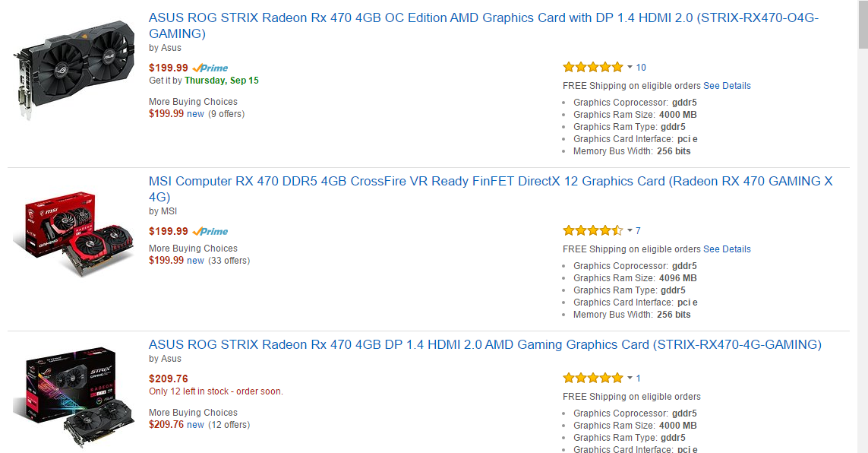Screen dimensions: 868x453
Task: Click the Prime badge on the ASUS OC Edition
Action: point(210,68)
